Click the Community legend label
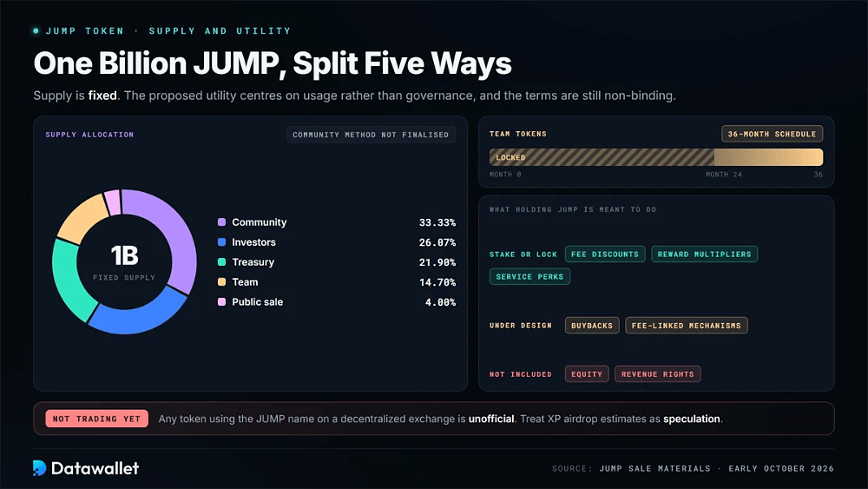Screen dimensions: 868x489 259,222
